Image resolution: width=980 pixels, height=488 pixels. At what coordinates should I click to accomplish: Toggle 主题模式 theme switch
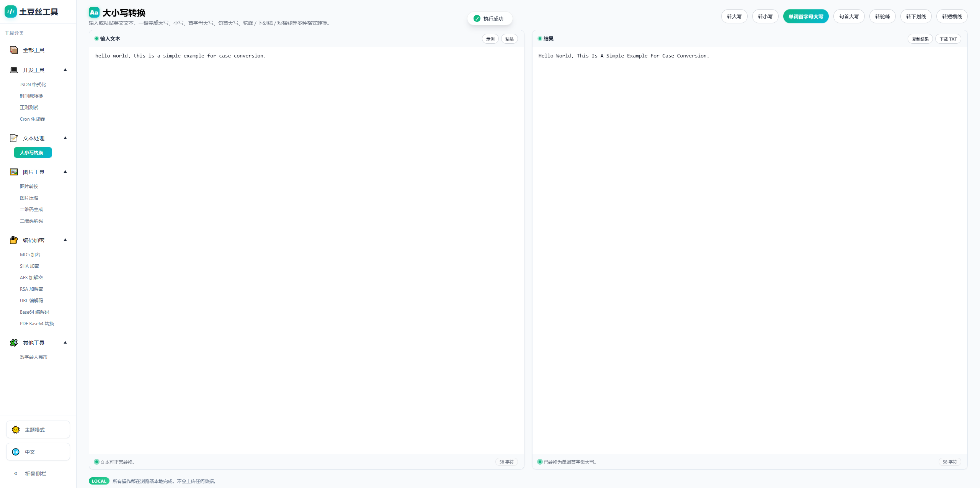click(38, 430)
